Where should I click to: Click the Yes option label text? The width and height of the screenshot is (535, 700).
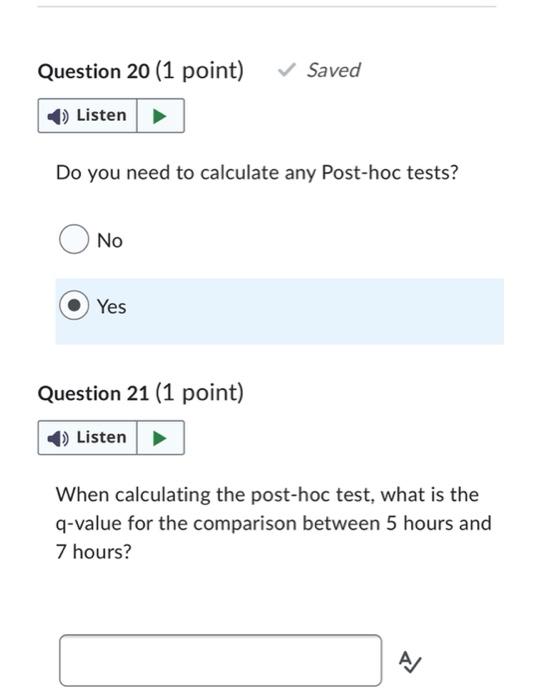click(x=112, y=307)
